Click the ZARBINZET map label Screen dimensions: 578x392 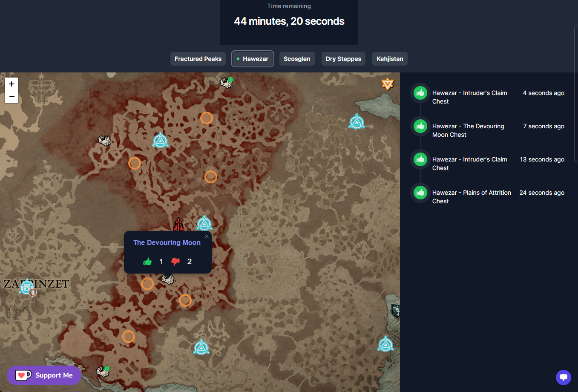tap(36, 284)
